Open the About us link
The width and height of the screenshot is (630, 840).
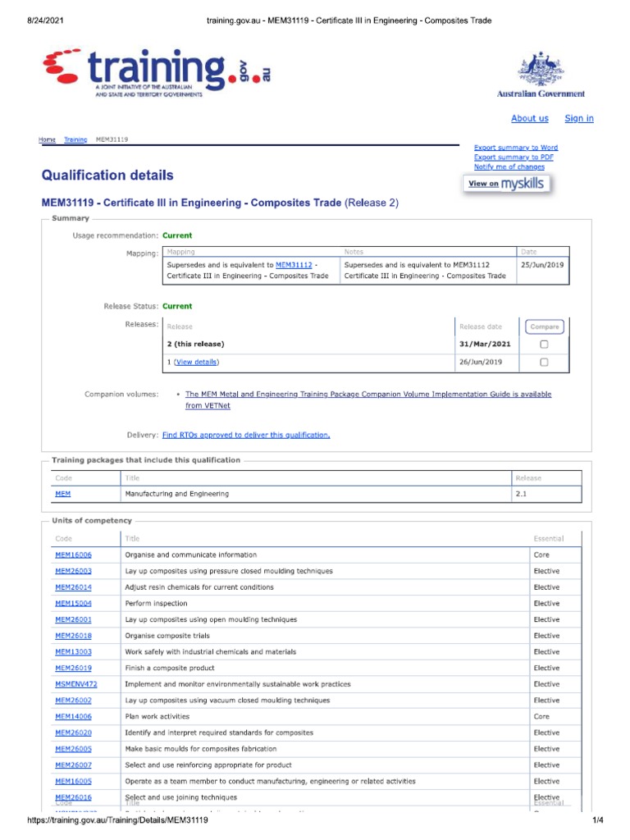pos(529,118)
